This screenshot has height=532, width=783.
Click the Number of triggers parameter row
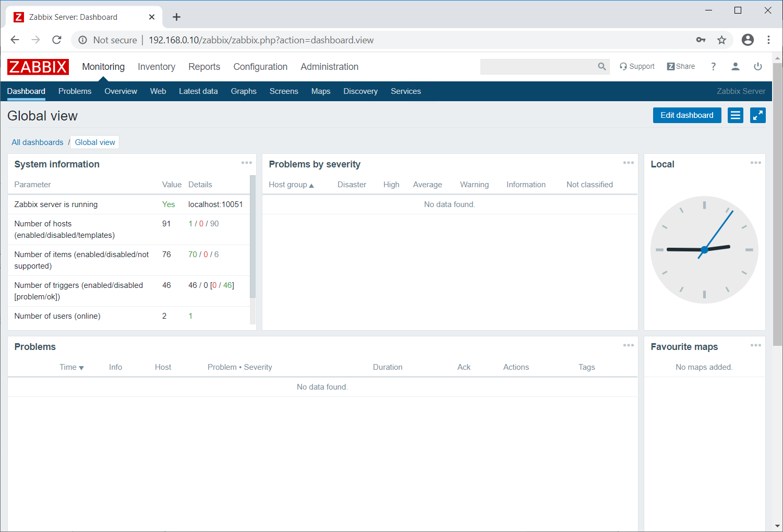(129, 291)
